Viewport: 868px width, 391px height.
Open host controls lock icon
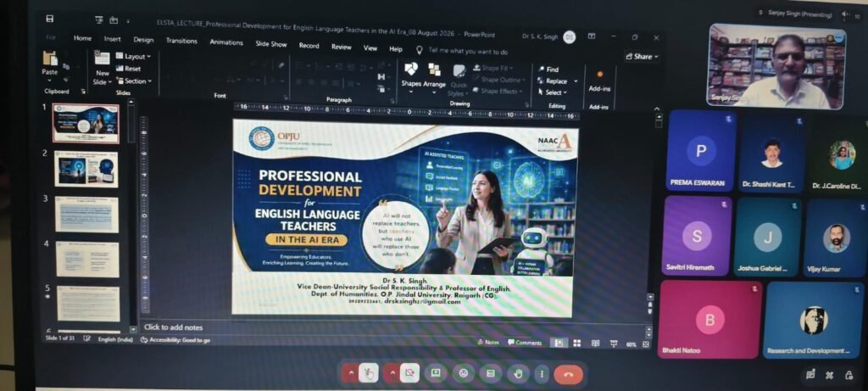click(x=849, y=376)
